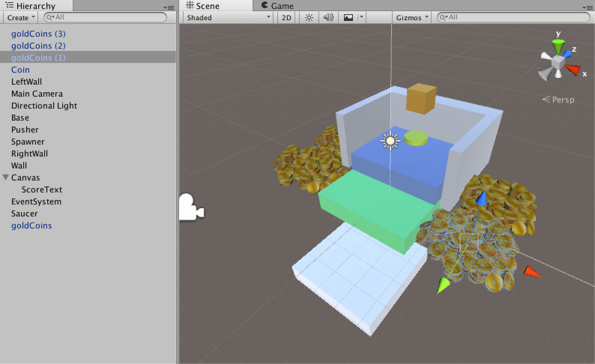Viewport: 595px width, 364px height.
Task: Click the red X move handle arrow
Action: [532, 272]
